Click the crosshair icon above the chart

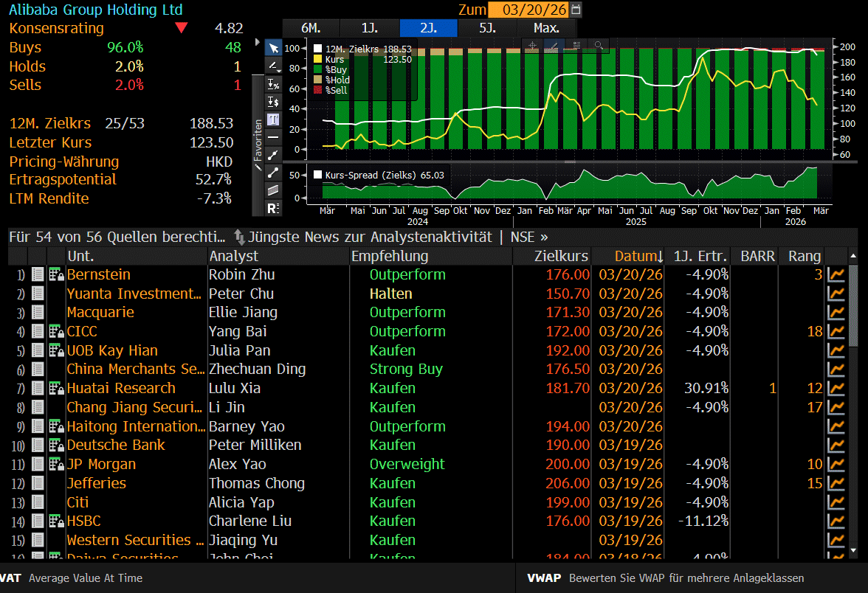pyautogui.click(x=532, y=46)
